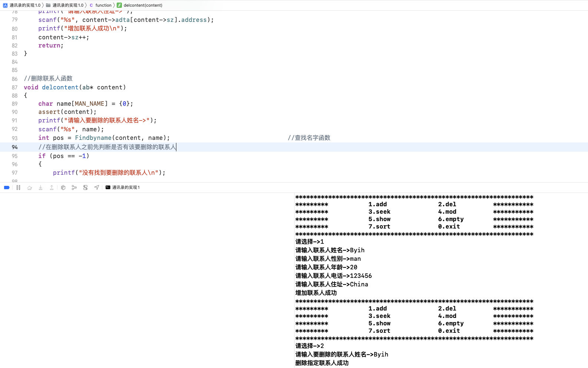
Task: Click Findbyname call on line 93
Action: pyautogui.click(x=93, y=138)
